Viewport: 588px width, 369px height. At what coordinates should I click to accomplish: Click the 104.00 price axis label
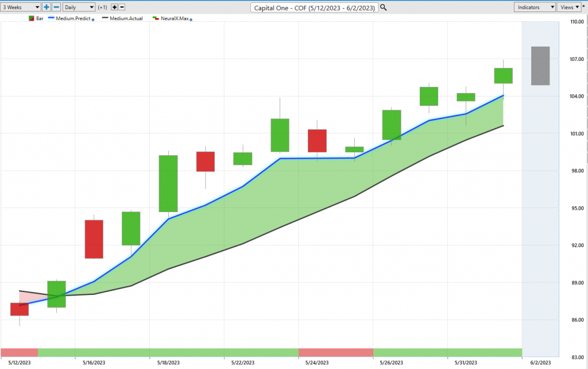point(577,96)
